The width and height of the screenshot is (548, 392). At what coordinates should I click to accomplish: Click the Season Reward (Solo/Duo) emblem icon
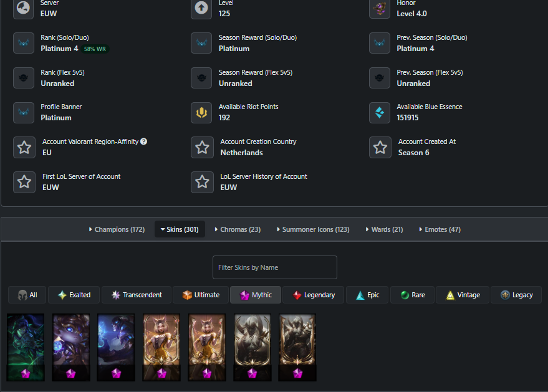point(201,43)
